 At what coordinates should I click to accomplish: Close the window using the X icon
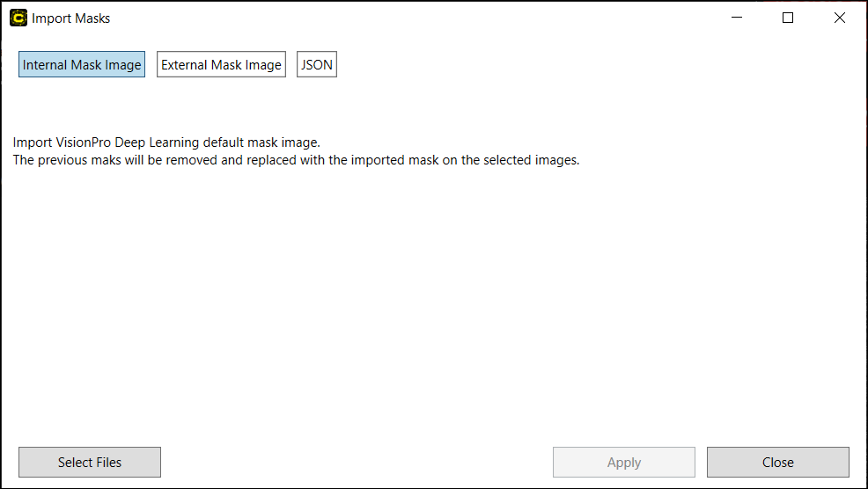(x=840, y=18)
